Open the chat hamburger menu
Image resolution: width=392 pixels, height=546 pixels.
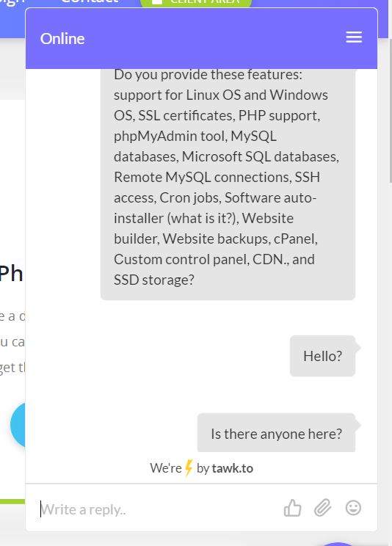coord(354,37)
